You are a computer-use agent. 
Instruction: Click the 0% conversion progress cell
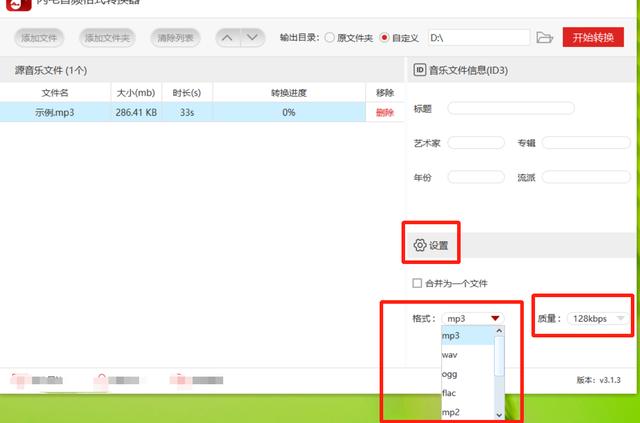click(x=289, y=112)
